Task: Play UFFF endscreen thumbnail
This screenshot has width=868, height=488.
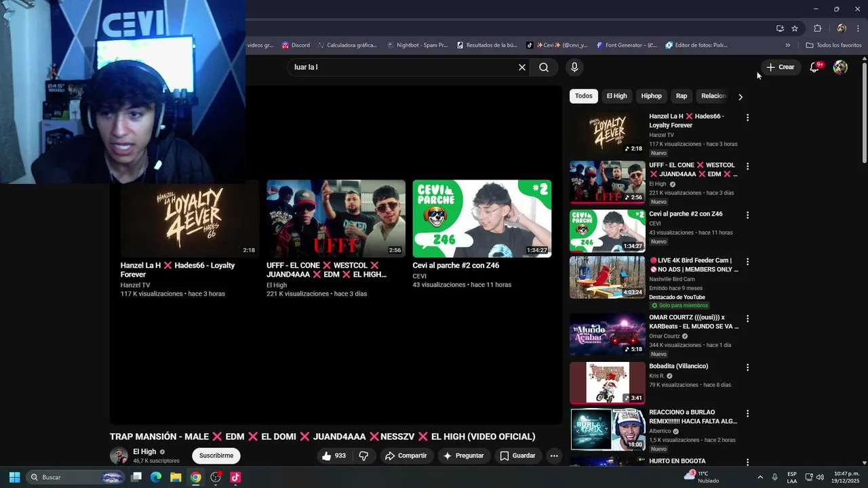Action: [x=336, y=218]
